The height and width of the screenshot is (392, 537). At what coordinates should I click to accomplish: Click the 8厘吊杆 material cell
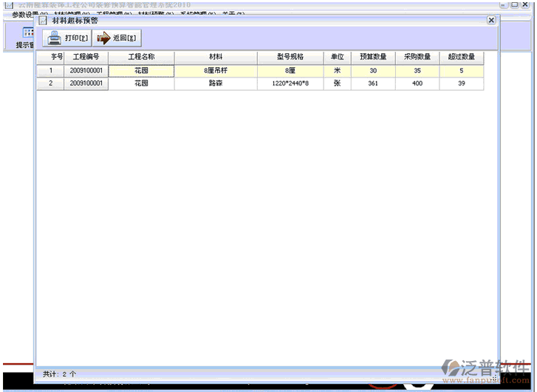[x=216, y=71]
